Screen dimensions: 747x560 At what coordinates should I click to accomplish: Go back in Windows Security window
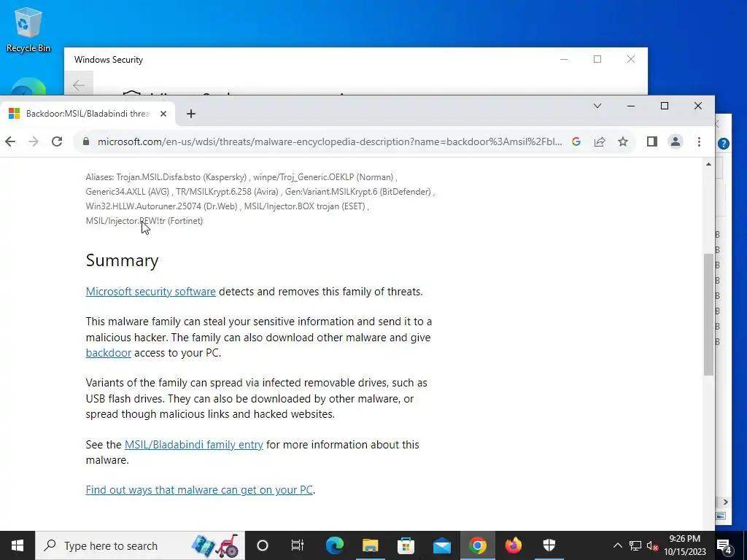click(x=79, y=85)
